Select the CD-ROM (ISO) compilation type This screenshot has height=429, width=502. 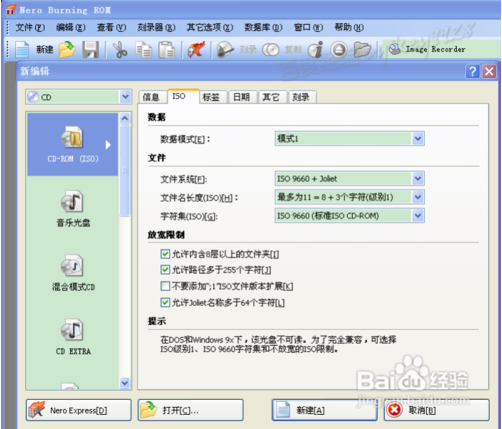tap(73, 144)
